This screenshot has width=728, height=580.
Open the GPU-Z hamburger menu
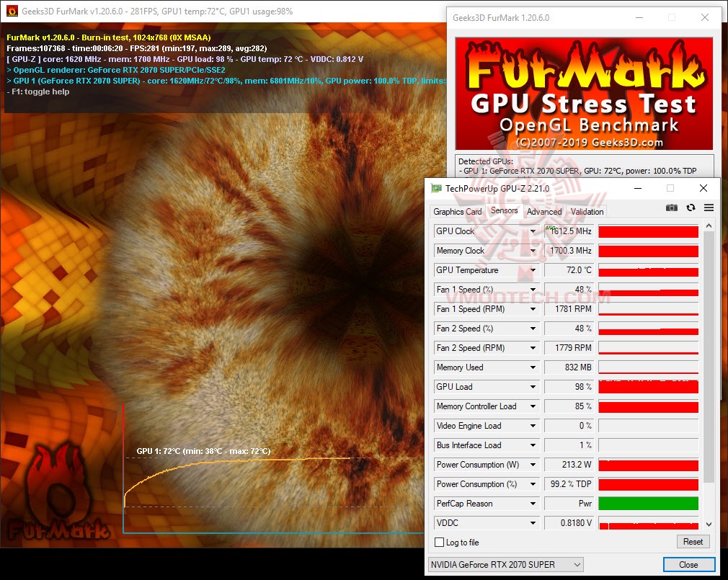point(709,208)
